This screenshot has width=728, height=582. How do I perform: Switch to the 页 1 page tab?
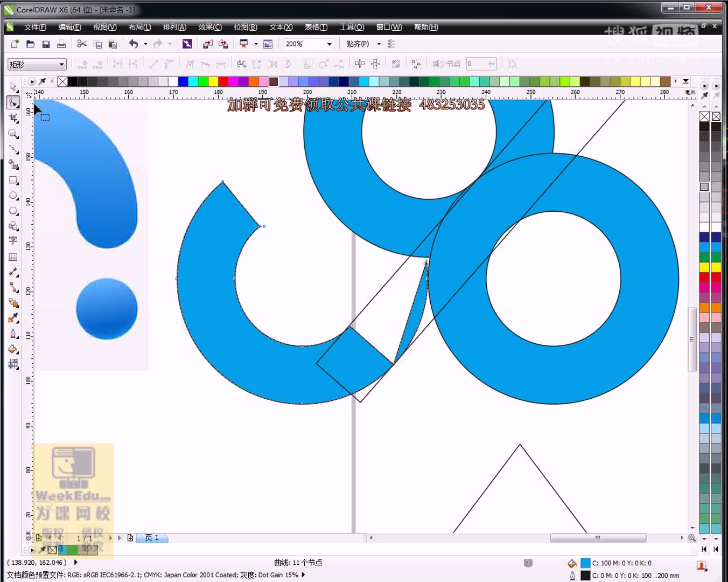(151, 538)
